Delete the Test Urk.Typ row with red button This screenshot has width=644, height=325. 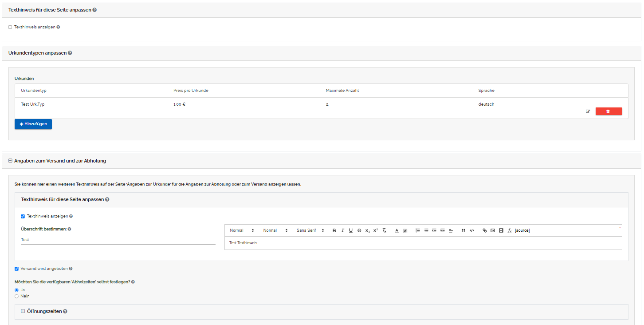(609, 111)
